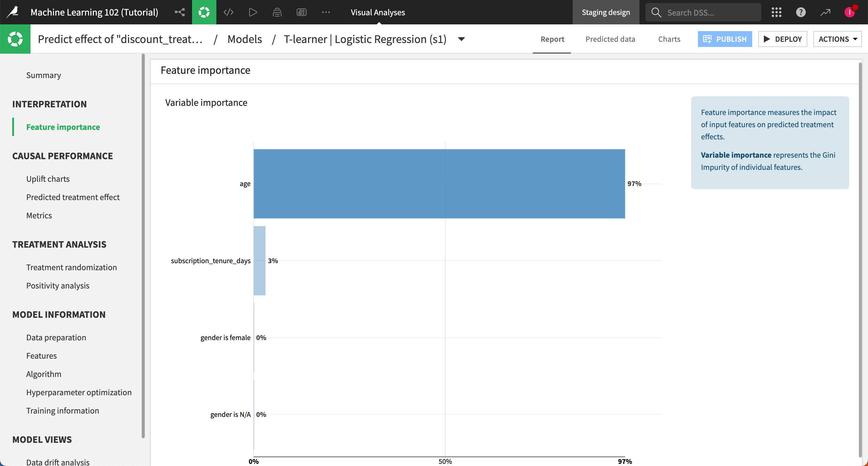The width and height of the screenshot is (868, 466).
Task: Open the ACTIONS dropdown menu
Action: 837,39
